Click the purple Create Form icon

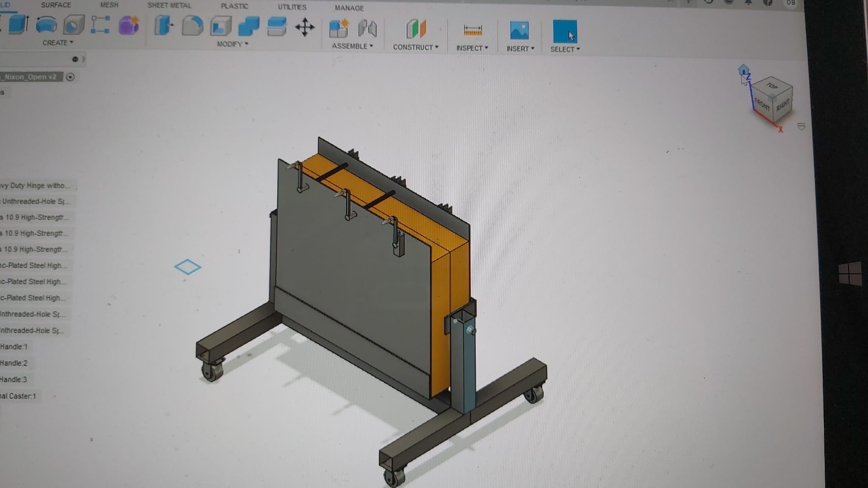click(129, 25)
